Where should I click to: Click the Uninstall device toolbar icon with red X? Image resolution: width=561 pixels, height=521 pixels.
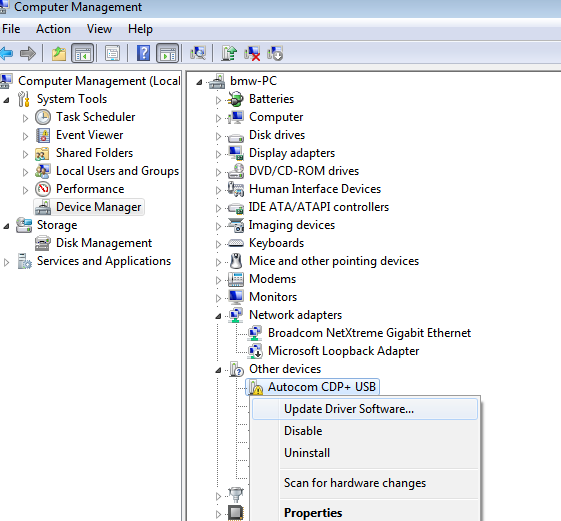(x=252, y=54)
